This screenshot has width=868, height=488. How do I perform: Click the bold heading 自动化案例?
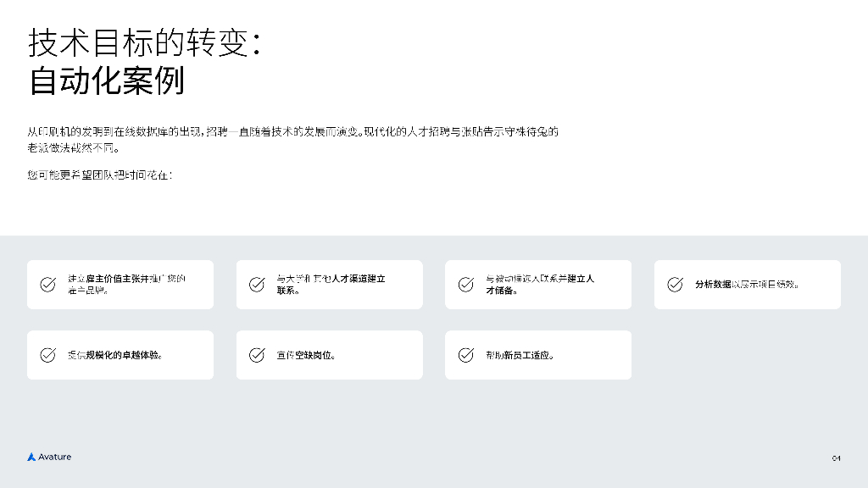pos(107,81)
